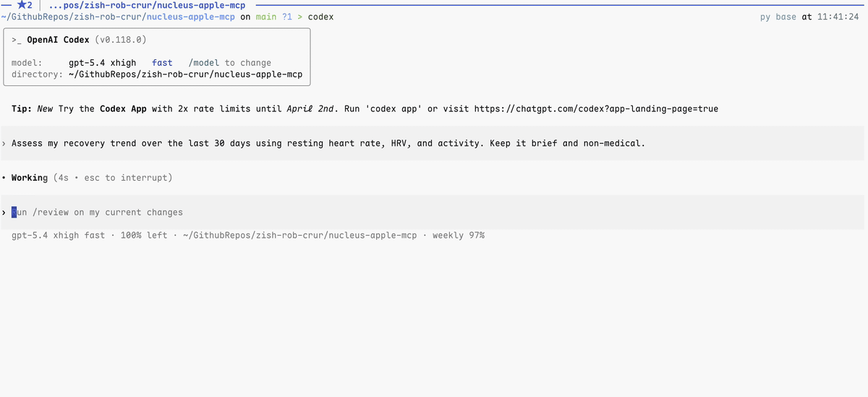The width and height of the screenshot is (868, 397).
Task: Click the footer repository path
Action: pyautogui.click(x=300, y=236)
